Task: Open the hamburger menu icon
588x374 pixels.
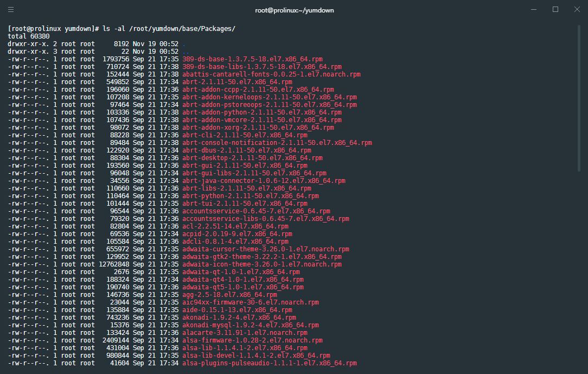Action: tap(11, 10)
